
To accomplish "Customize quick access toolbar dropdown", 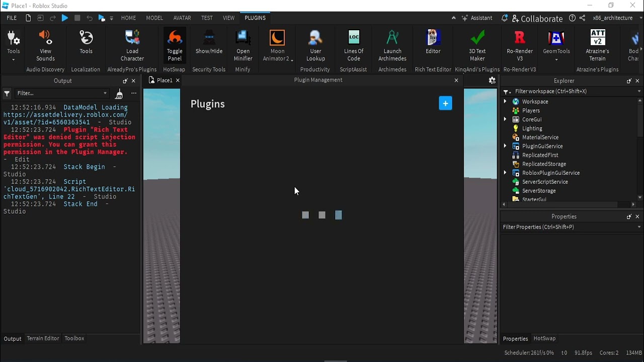I will [x=111, y=18].
